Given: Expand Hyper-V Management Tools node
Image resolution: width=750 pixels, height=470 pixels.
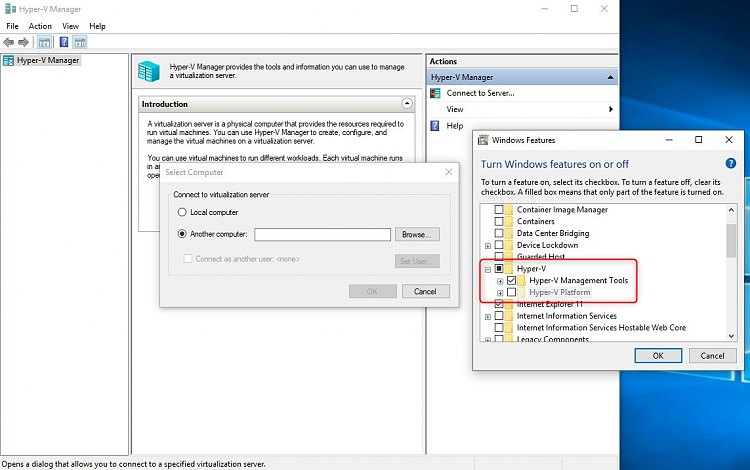Looking at the screenshot, I should 500,281.
